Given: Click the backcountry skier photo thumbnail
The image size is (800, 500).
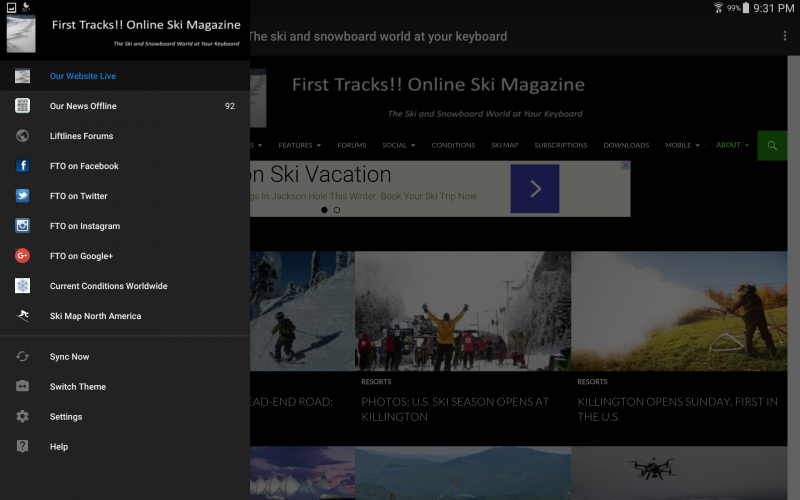Looking at the screenshot, I should [x=302, y=311].
